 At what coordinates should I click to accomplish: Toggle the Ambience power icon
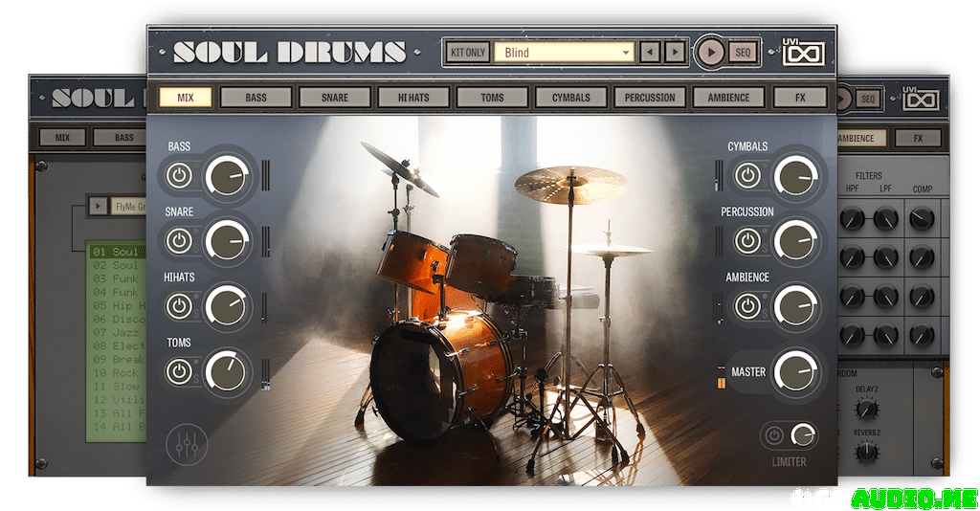[x=747, y=306]
